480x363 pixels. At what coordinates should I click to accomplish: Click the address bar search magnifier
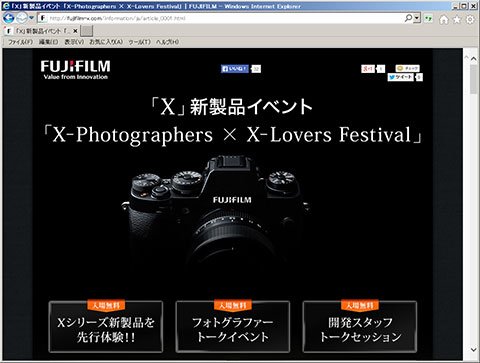[408, 18]
